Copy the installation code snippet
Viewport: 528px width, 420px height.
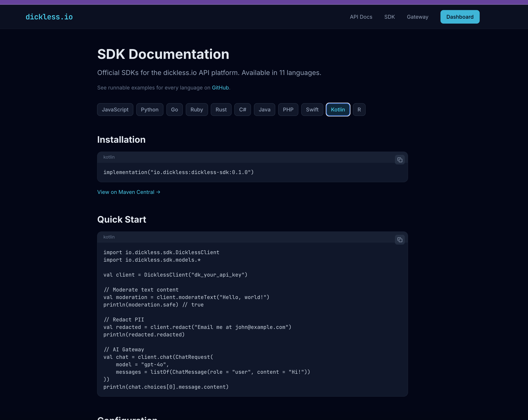tap(400, 160)
